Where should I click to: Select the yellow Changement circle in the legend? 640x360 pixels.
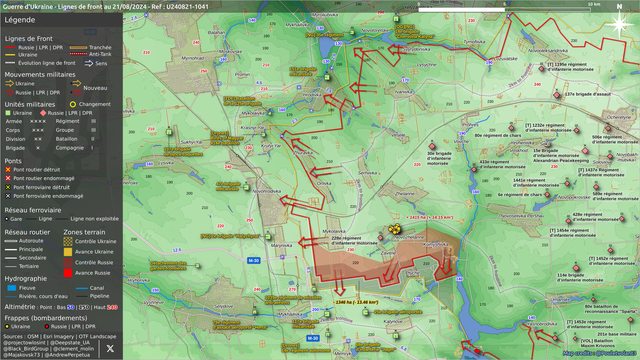tap(73, 104)
